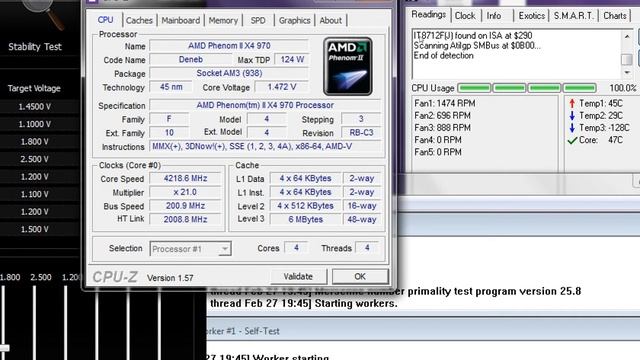
Task: Click the OK button in CPU-Z
Action: pos(360,276)
